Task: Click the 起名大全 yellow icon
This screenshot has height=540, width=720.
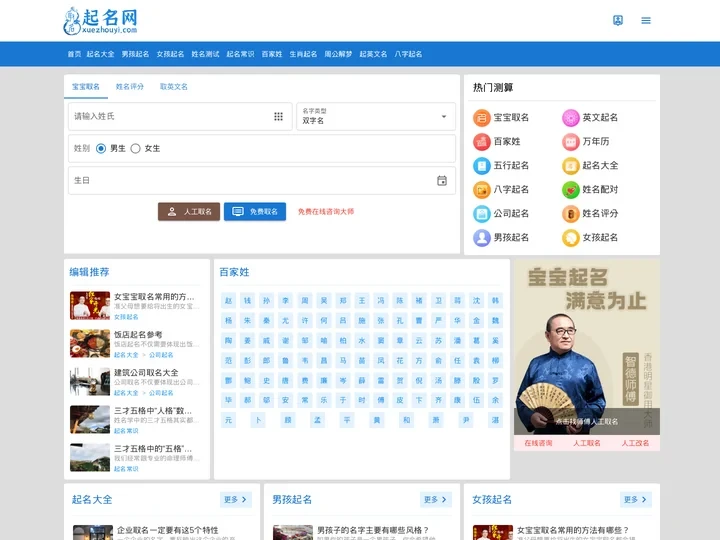Action: [571, 165]
